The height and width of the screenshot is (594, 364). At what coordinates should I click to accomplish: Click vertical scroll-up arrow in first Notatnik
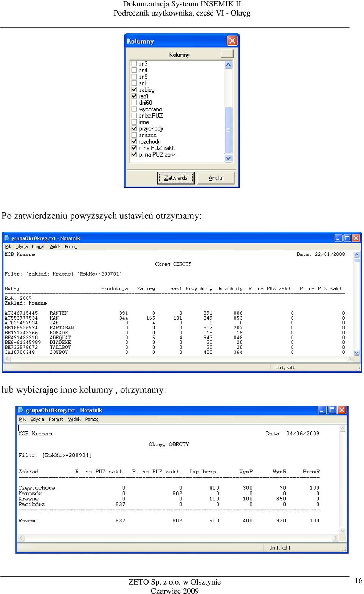[x=356, y=254]
